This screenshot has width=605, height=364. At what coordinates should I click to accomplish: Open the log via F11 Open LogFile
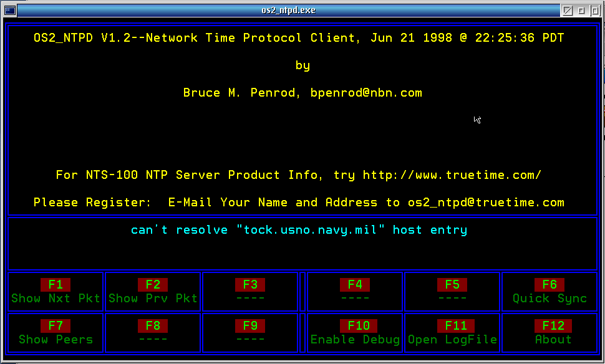click(452, 333)
